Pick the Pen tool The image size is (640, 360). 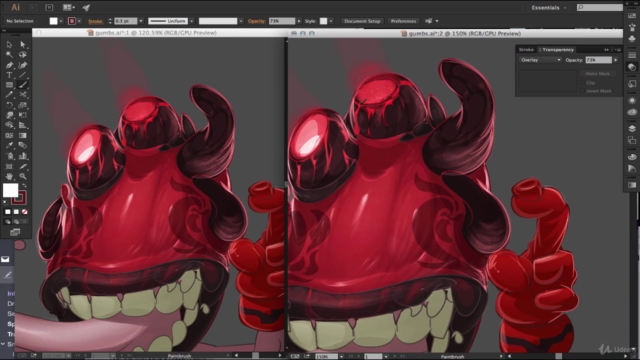(x=9, y=65)
